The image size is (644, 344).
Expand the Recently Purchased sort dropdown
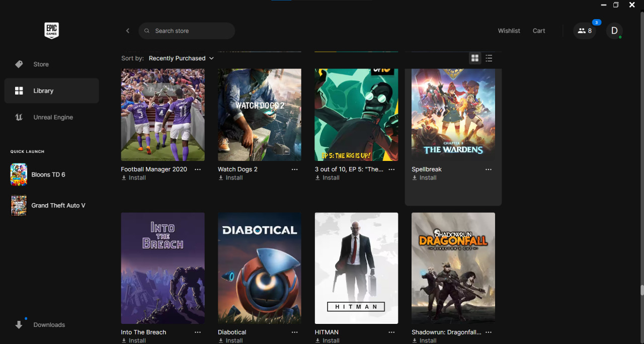click(181, 58)
